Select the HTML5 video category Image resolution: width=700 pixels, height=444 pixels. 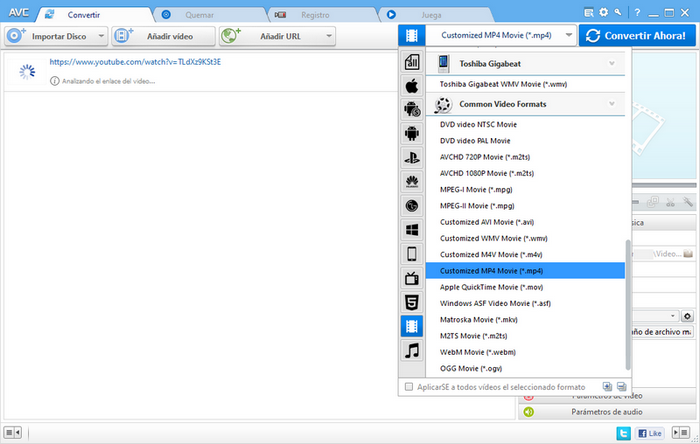tap(412, 303)
